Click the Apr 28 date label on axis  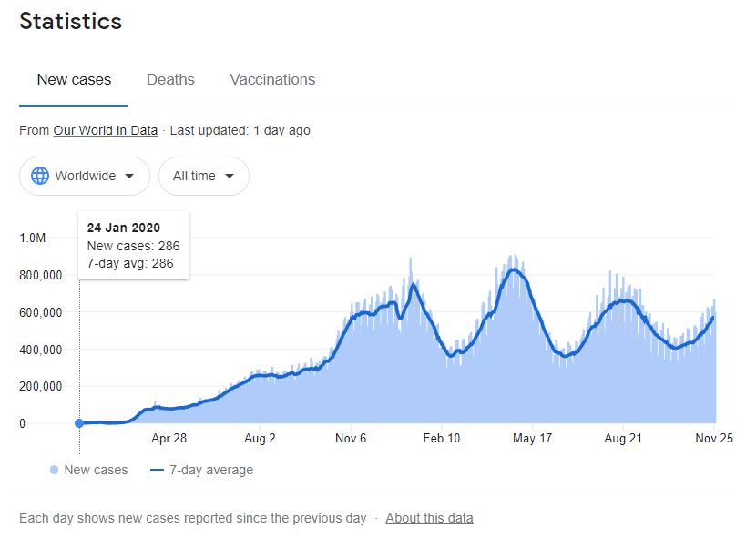tap(169, 439)
